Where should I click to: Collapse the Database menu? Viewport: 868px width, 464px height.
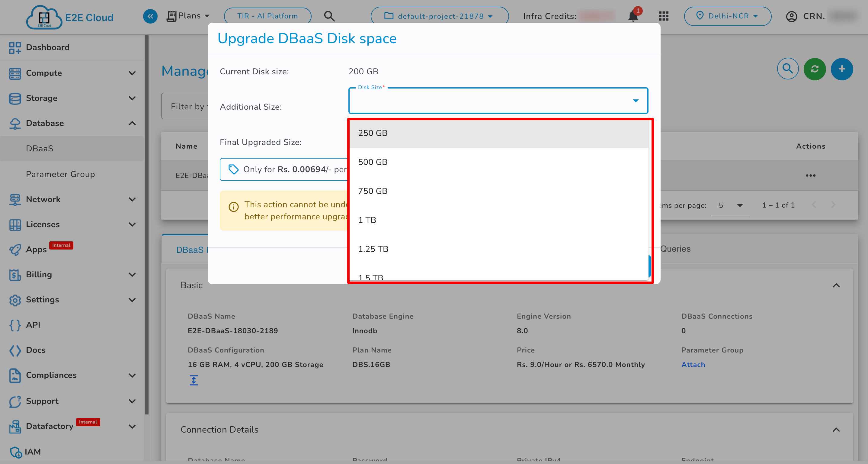(133, 123)
